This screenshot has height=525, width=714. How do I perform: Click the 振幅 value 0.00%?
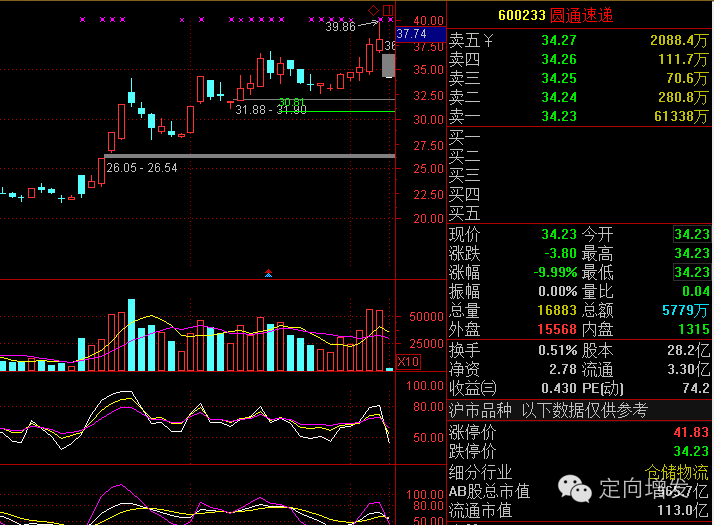click(x=558, y=291)
